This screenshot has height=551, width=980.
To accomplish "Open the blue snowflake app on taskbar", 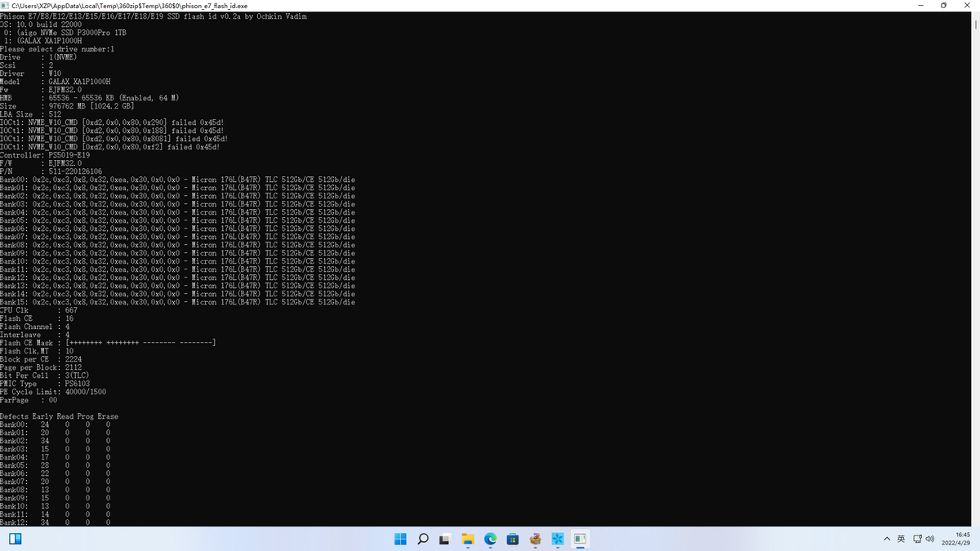I will (x=558, y=539).
